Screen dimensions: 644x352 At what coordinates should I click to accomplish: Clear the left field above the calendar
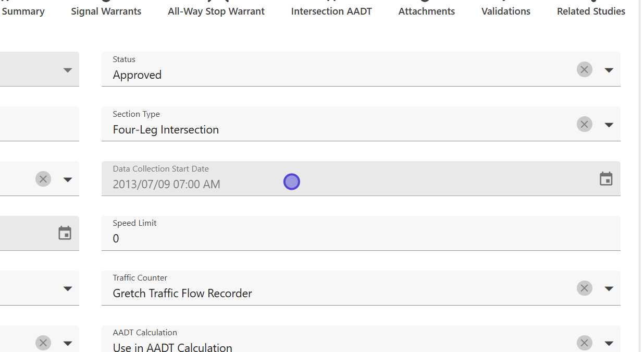click(43, 179)
